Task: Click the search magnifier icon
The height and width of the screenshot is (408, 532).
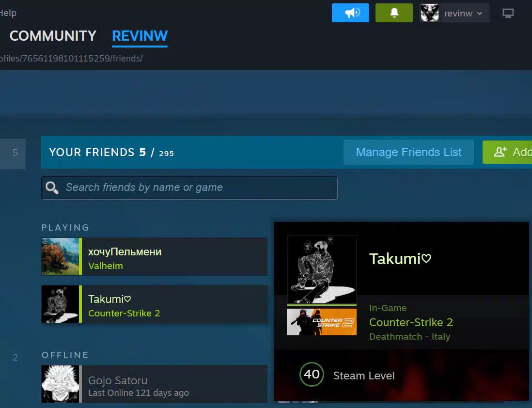Action: point(52,188)
